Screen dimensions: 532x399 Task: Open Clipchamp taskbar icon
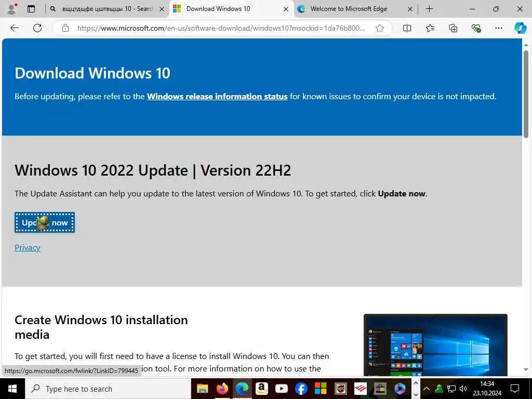(400, 389)
